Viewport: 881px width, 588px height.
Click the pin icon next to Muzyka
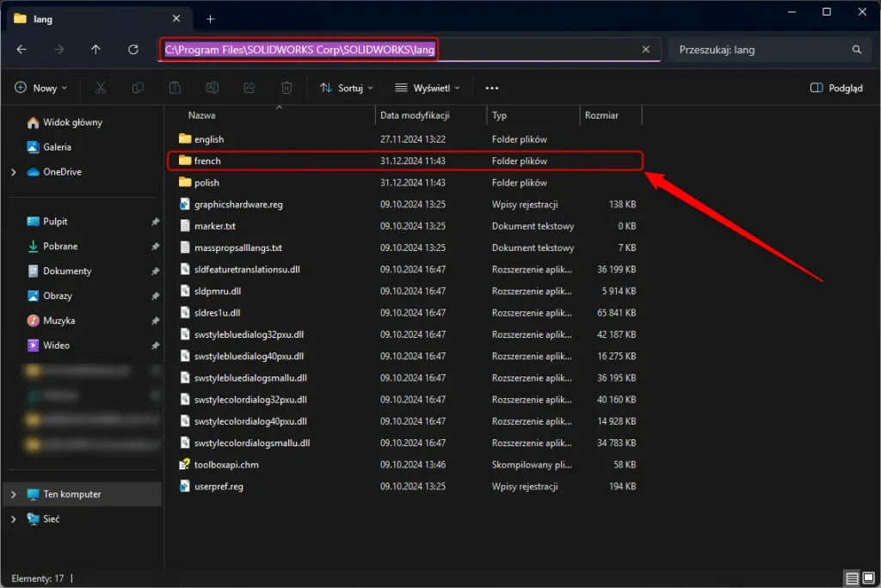point(155,321)
